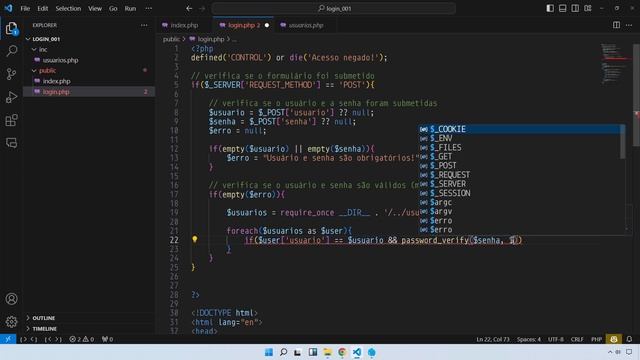This screenshot has width=640, height=360.
Task: Switch to the usuarios.php tab
Action: (x=306, y=25)
